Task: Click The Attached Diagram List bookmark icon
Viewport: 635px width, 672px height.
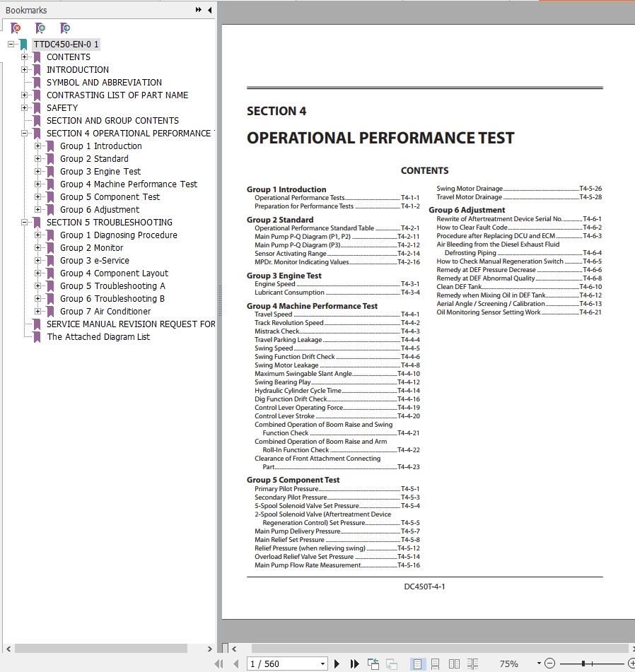Action: (37, 337)
